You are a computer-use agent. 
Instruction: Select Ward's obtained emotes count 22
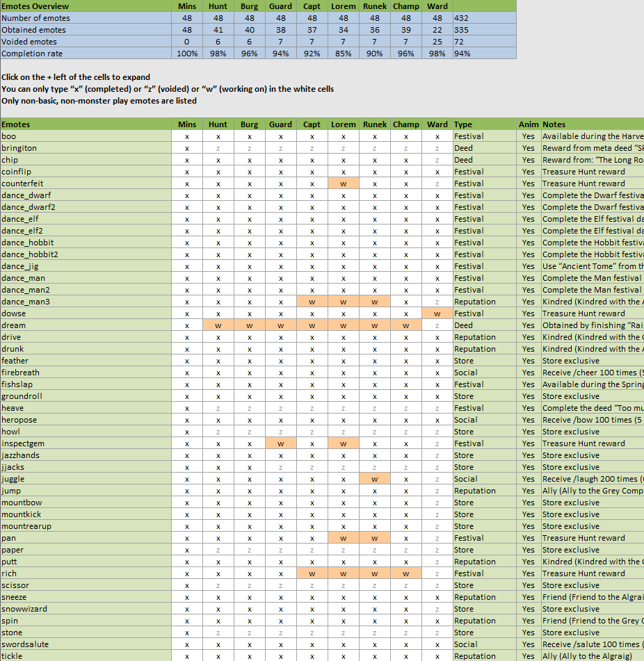coord(437,29)
